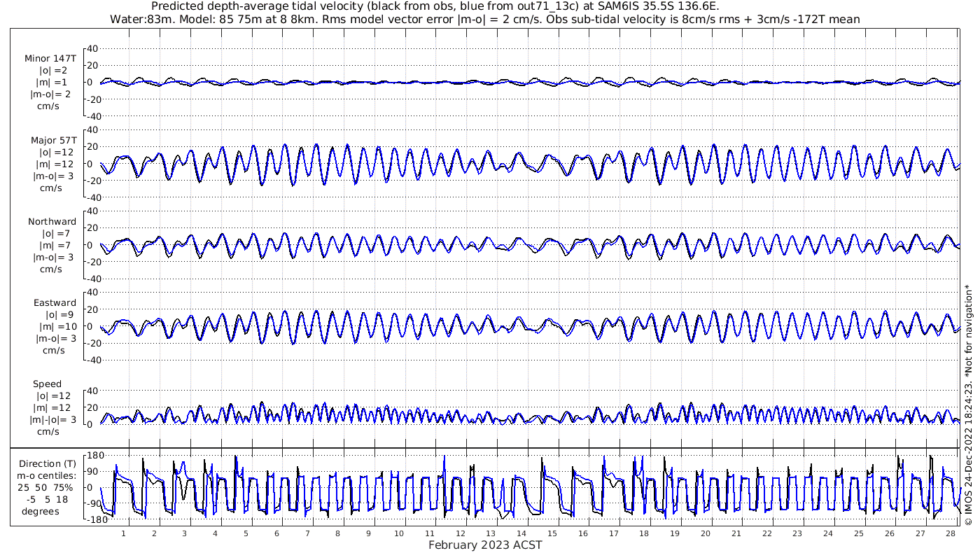This screenshot has width=980, height=560.
Task: Select day 21 on the date axis
Action: point(736,533)
